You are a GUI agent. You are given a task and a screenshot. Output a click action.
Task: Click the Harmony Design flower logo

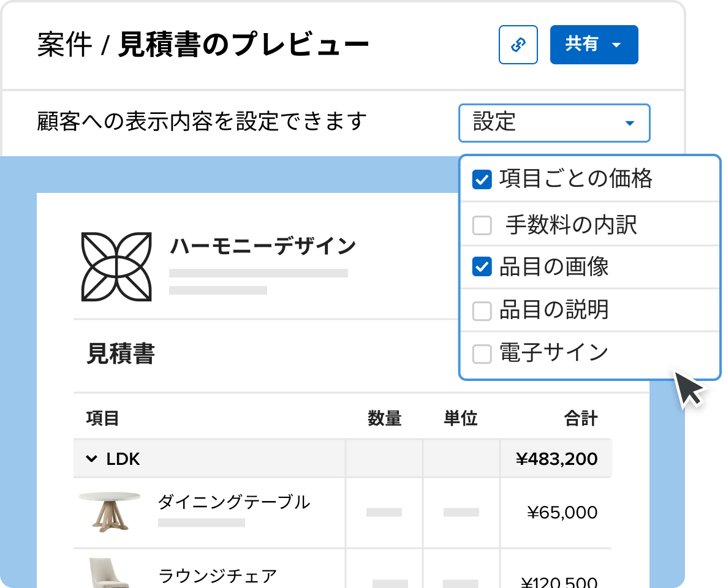tap(116, 266)
